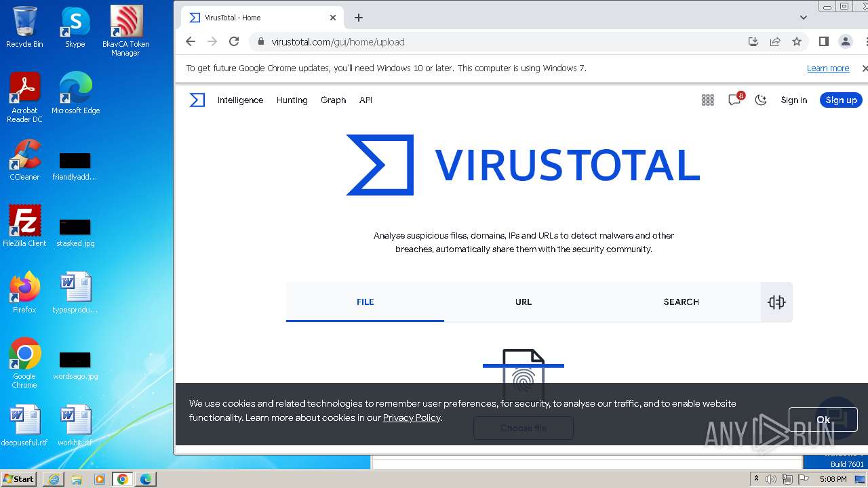This screenshot has height=488, width=868.
Task: Click the taskbar clock 5:08 PM
Action: [x=833, y=479]
